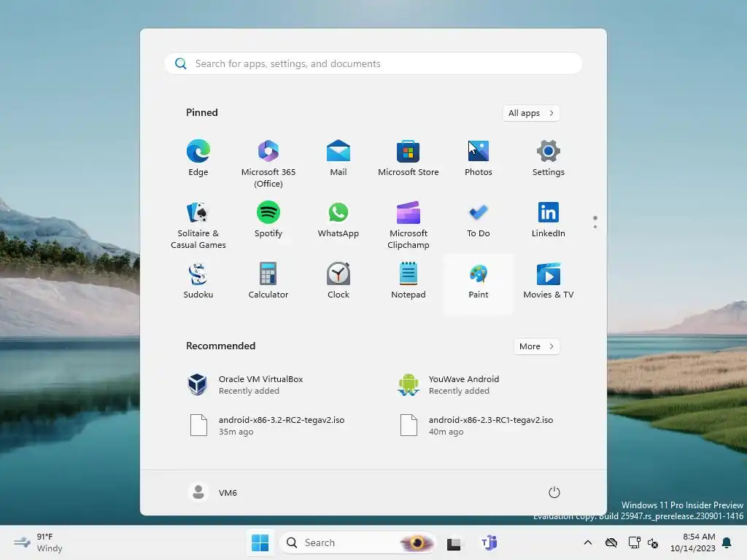Screen dimensions: 747x560
Task: Open the notifications bell icon
Action: 727,542
